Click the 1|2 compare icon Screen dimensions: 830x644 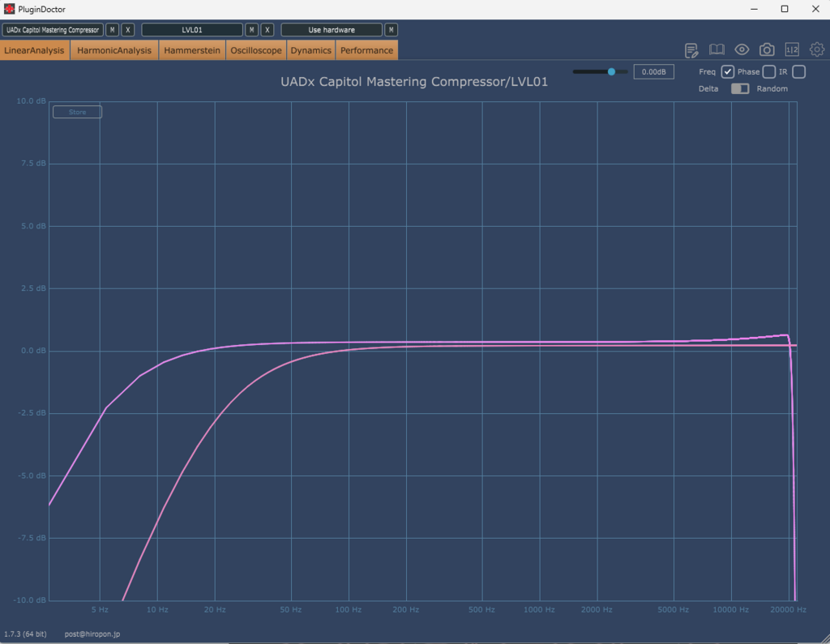point(792,49)
